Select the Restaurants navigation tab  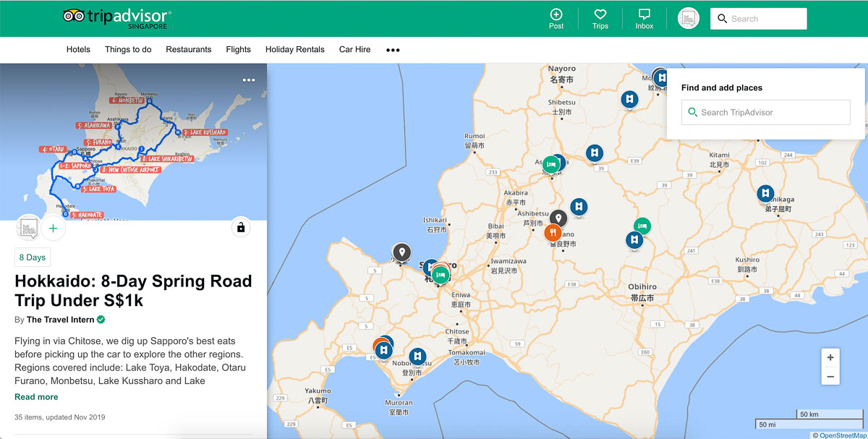188,49
